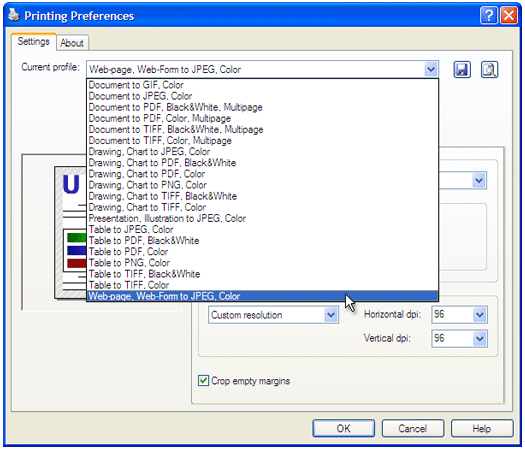
Task: Click the document preview thumbnail
Action: (71, 233)
